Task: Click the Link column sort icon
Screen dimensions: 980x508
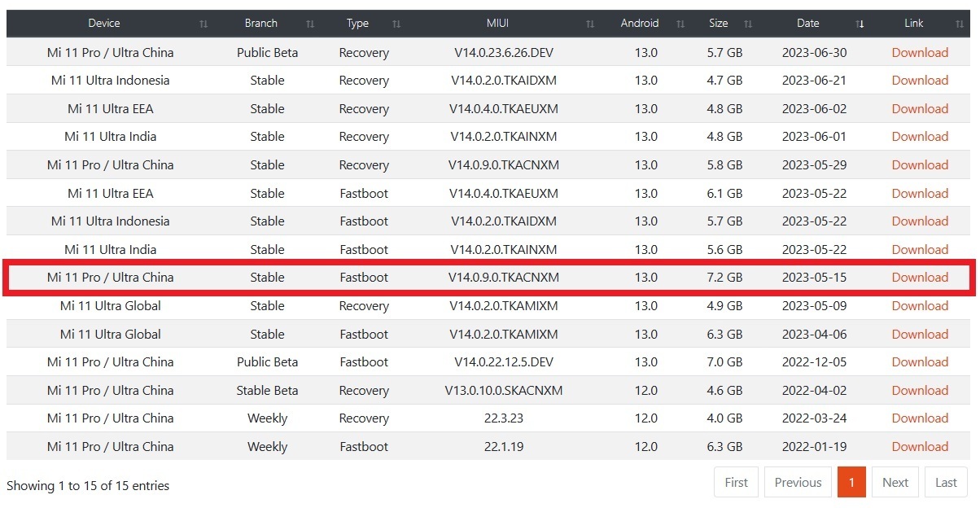Action: coord(960,24)
